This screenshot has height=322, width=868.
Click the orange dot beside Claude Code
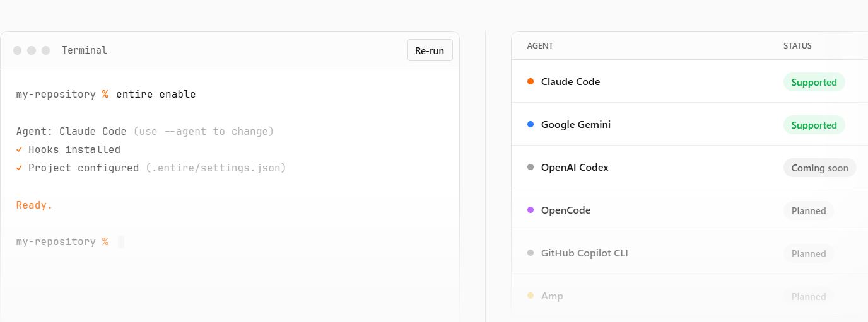(531, 81)
